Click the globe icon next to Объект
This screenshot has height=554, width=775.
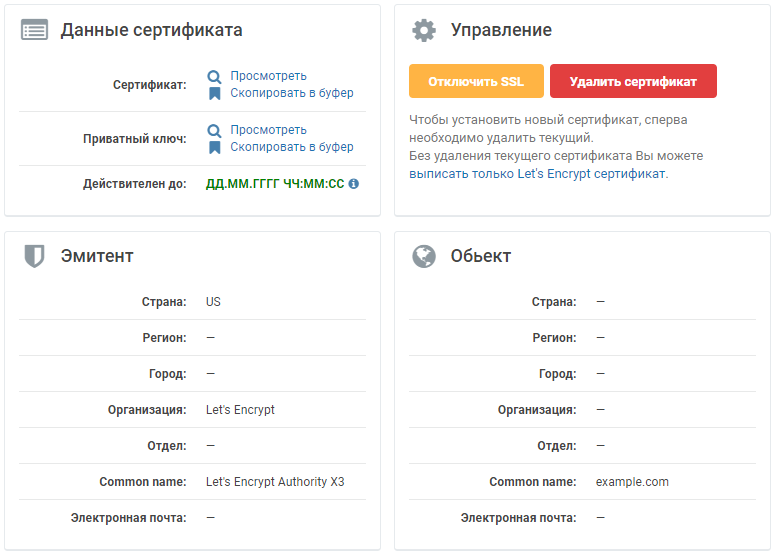(x=424, y=256)
